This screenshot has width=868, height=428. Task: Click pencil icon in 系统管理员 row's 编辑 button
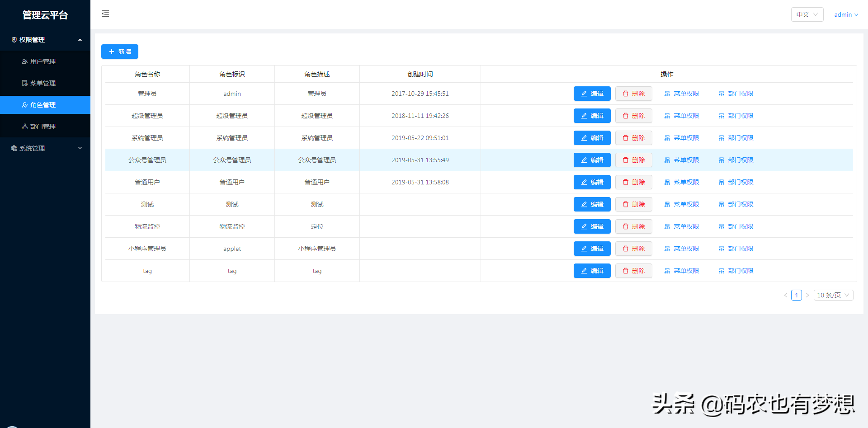(x=584, y=138)
